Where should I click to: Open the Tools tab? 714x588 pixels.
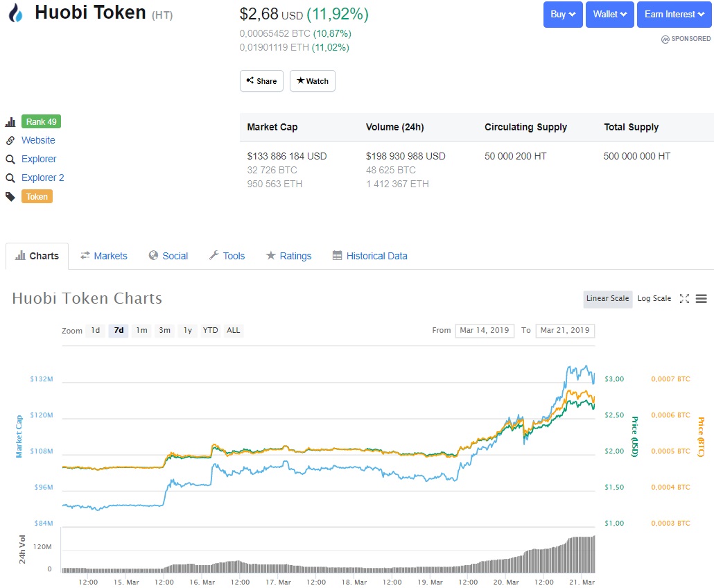(x=227, y=256)
